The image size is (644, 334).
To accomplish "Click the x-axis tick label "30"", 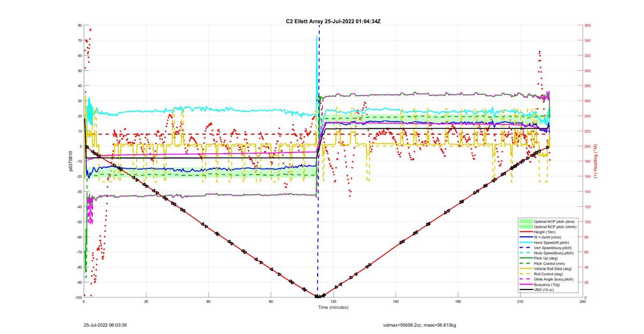I will click(146, 302).
